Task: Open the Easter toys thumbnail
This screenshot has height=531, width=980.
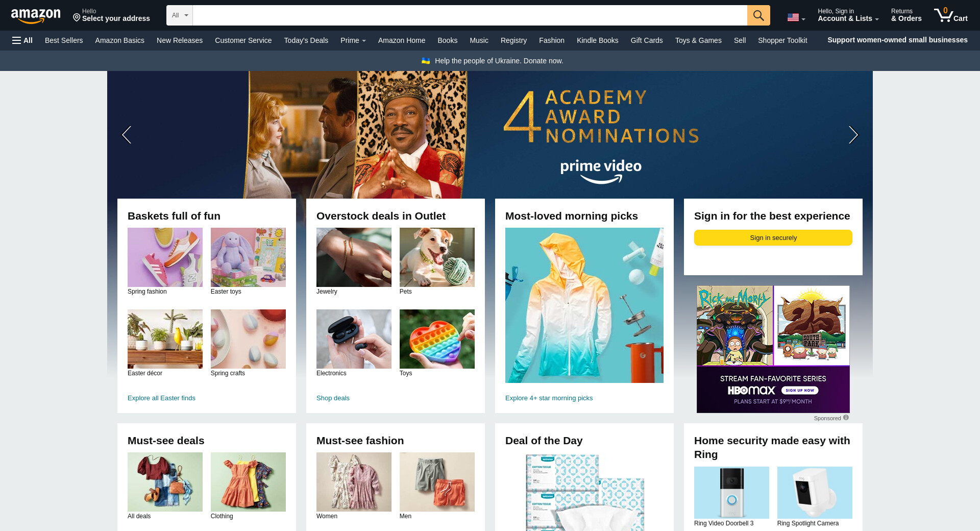Action: pyautogui.click(x=248, y=257)
